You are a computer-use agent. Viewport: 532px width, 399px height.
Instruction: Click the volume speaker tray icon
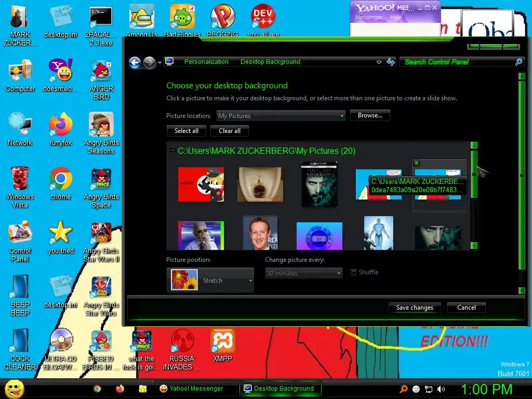[441, 389]
